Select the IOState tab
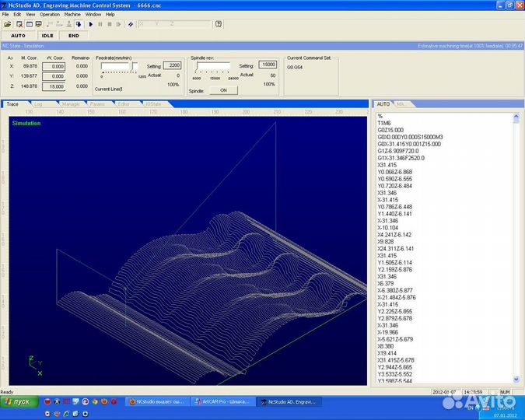 tap(153, 103)
